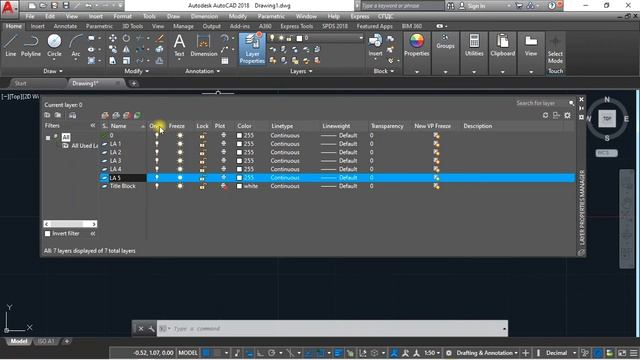Lock layer LA 5
Image resolution: width=640 pixels, height=360 pixels.
pyautogui.click(x=202, y=178)
